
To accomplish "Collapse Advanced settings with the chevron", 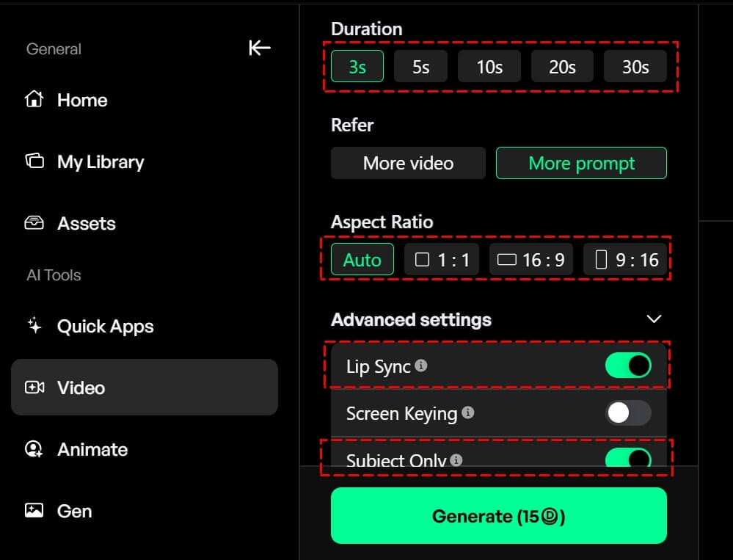I will pos(654,319).
